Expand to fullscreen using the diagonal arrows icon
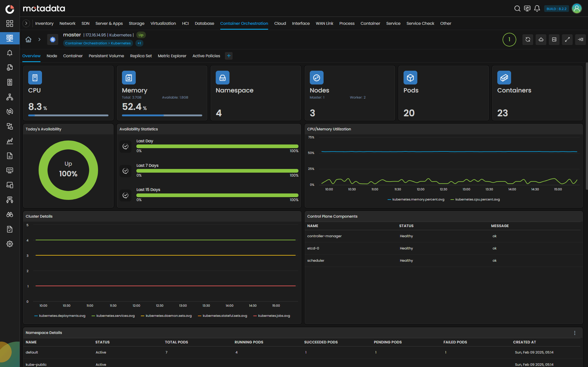The image size is (588, 367). (x=567, y=39)
